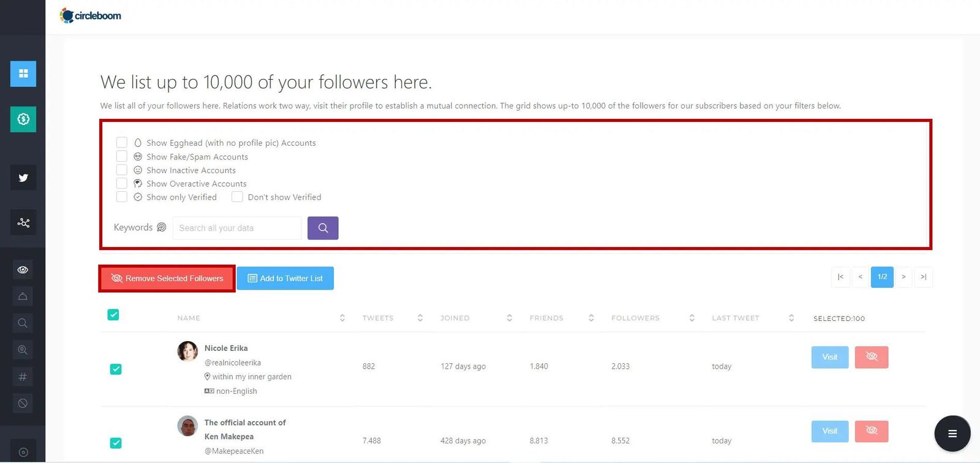
Task: Open the dollar pricing icon in sidebar
Action: coord(23,119)
